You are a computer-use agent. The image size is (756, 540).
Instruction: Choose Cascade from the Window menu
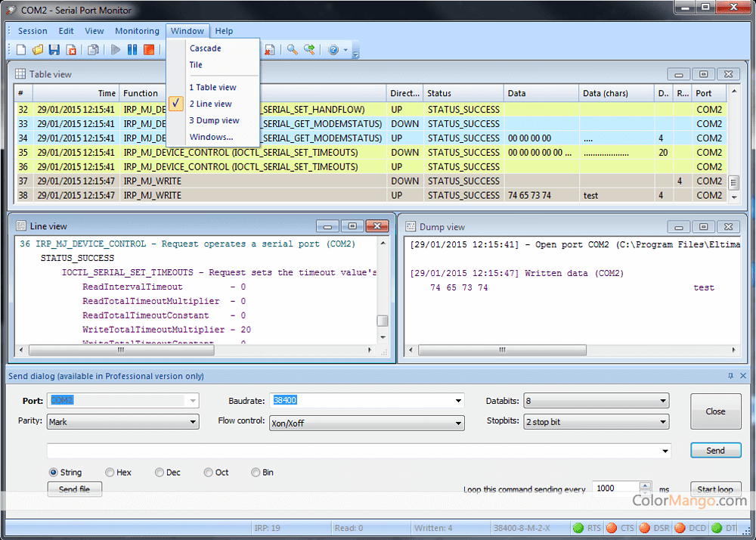pos(205,48)
